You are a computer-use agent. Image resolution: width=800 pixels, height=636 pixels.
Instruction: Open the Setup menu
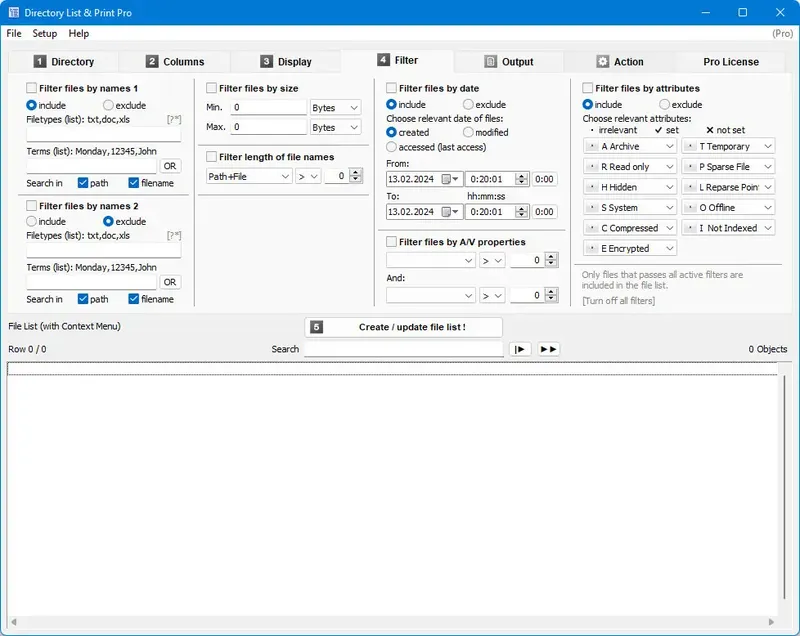[44, 34]
